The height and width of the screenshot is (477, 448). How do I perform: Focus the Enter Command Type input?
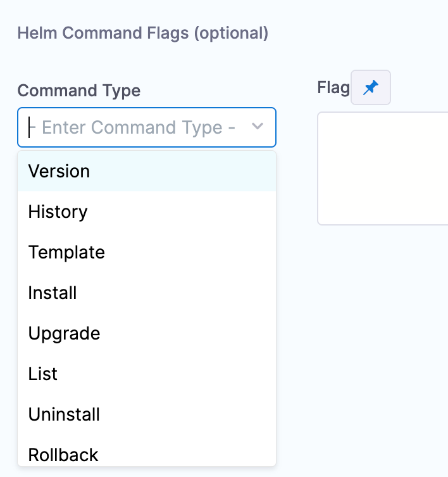(x=139, y=127)
